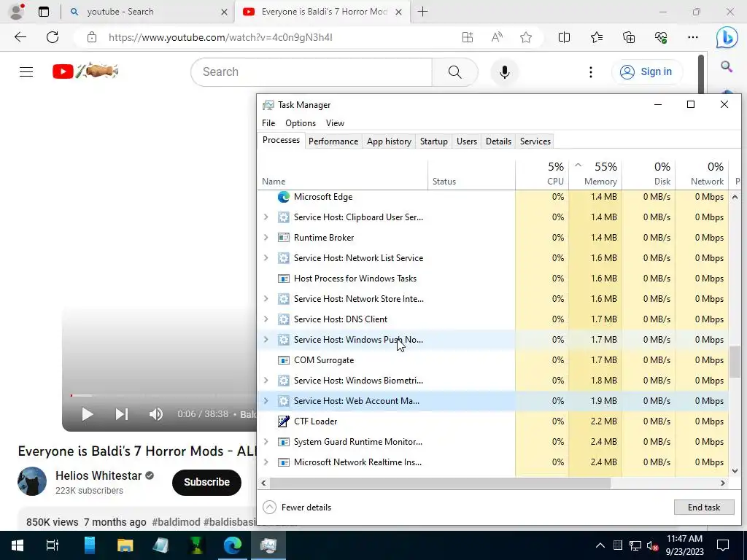Expand Service Host: Clipboard User Service

266,217
